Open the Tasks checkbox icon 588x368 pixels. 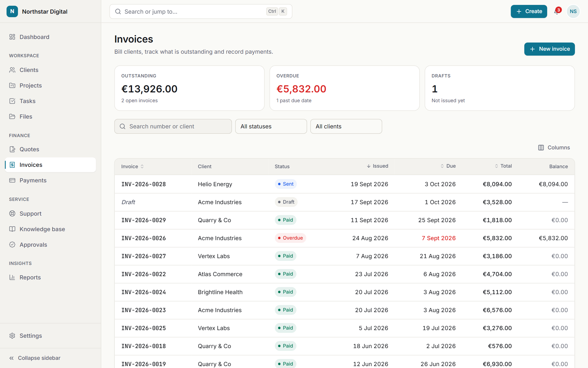pyautogui.click(x=12, y=101)
